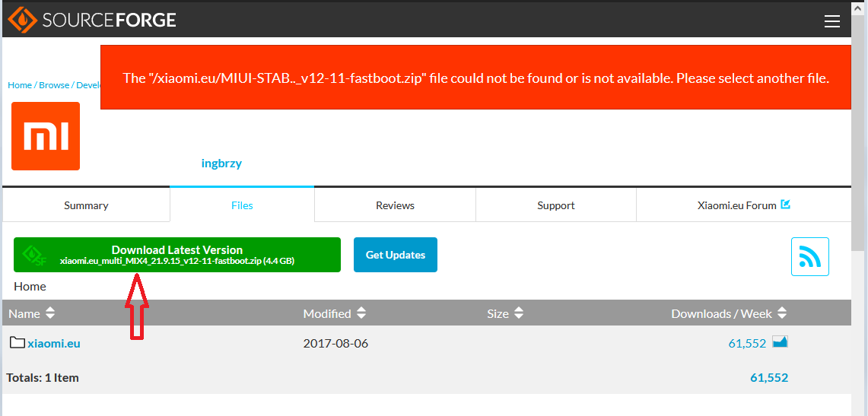Sort by Modified column arrows

pos(361,313)
